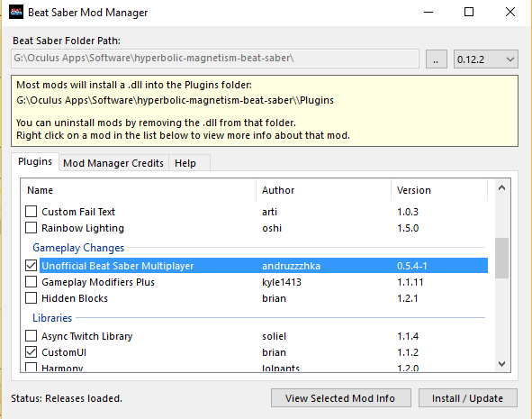
Task: Click version '0.5.4-1' cell
Action: [x=412, y=266]
